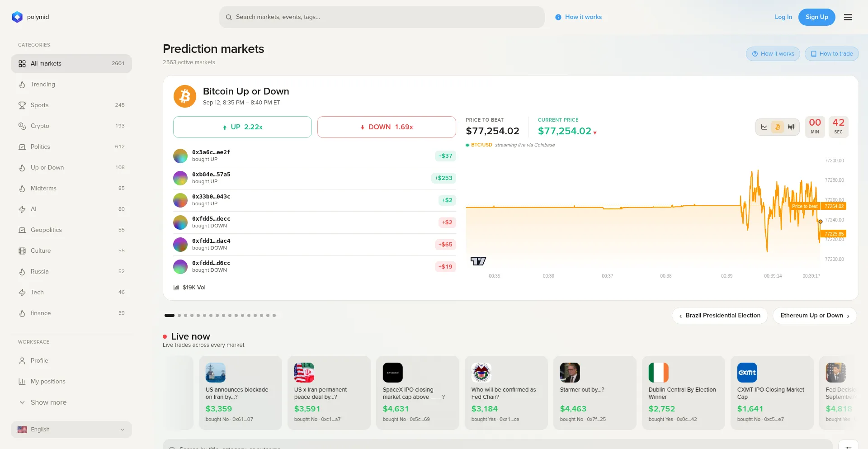Bet UP at 2.22x on Bitcoin

pos(242,127)
